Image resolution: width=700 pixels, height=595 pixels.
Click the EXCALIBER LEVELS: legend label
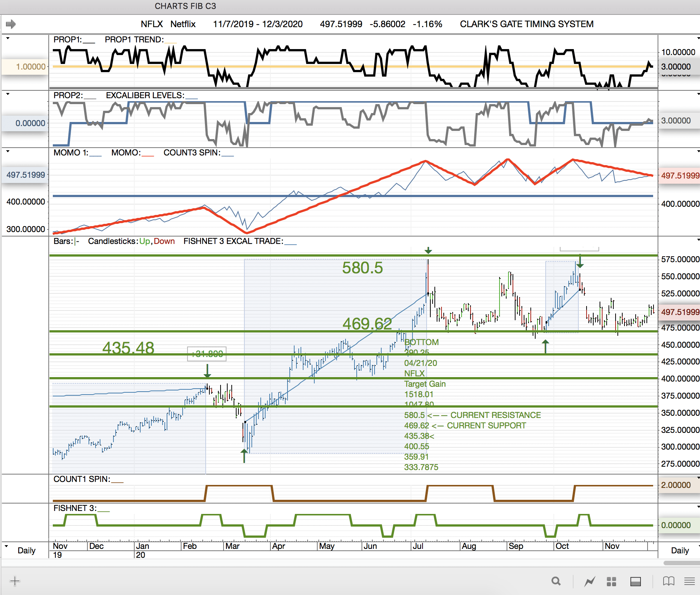145,96
